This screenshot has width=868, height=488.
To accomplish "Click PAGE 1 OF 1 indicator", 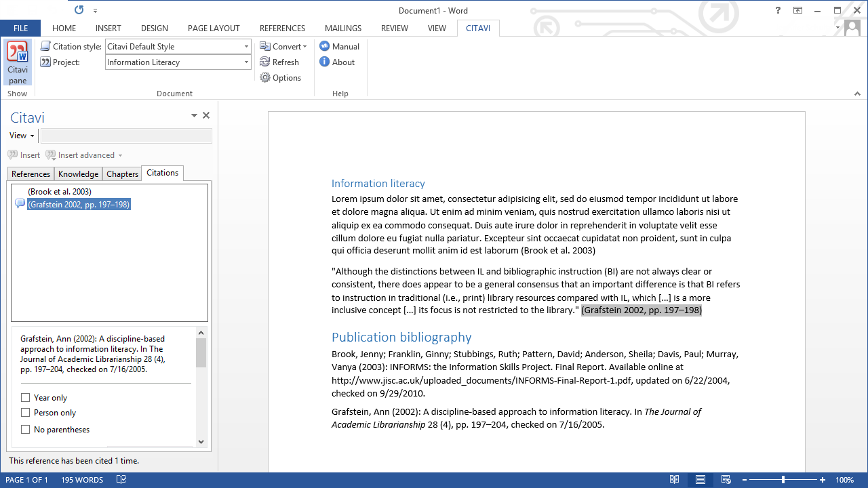I will tap(26, 480).
